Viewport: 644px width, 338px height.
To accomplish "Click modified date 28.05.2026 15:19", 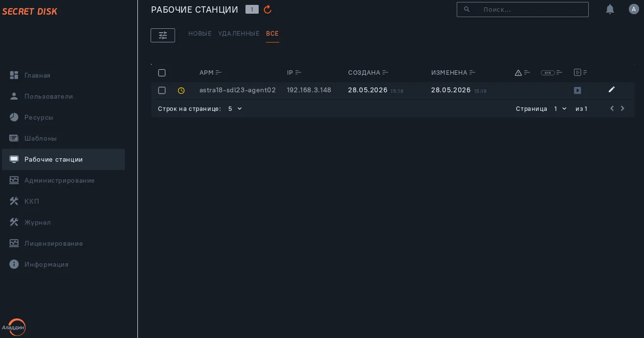I will (x=459, y=90).
